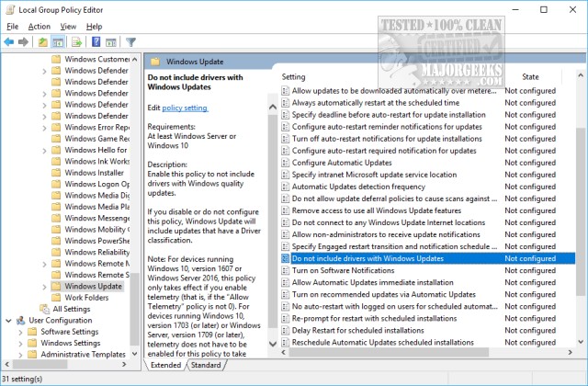Select 'Reschedule Automatic Updates scheduled installations'
This screenshot has width=588, height=386.
pyautogui.click(x=383, y=343)
